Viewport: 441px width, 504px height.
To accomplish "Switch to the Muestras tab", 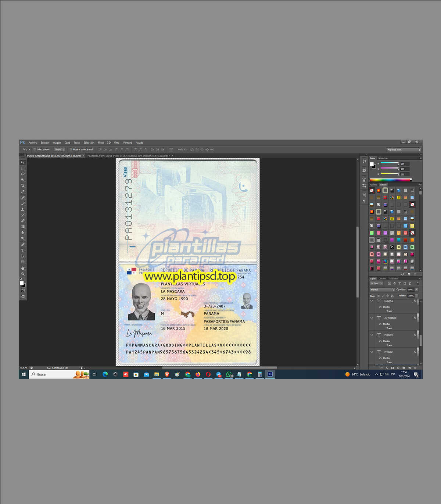I will pos(383,158).
